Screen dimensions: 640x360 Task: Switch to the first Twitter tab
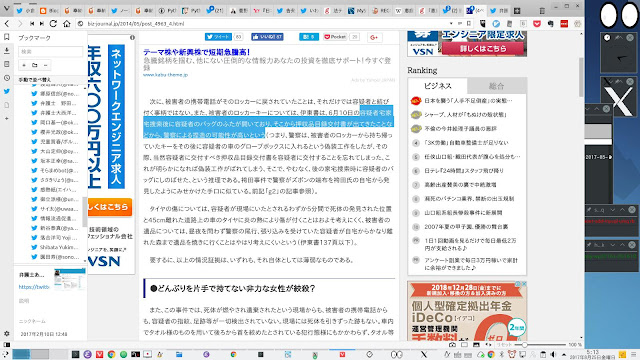[x=26, y=11]
